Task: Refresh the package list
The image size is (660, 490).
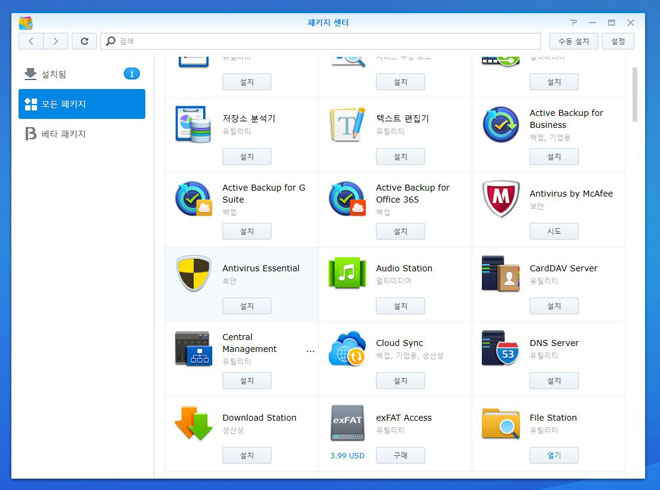Action: (84, 41)
